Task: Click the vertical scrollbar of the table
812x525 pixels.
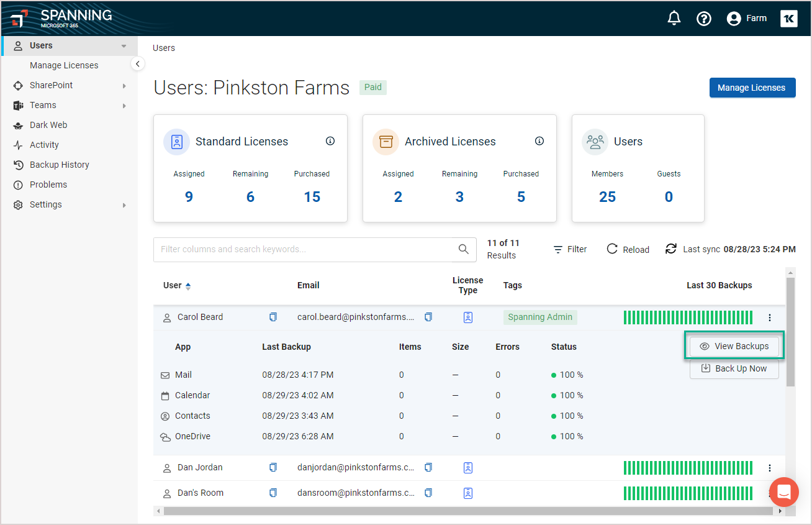Action: tap(790, 332)
